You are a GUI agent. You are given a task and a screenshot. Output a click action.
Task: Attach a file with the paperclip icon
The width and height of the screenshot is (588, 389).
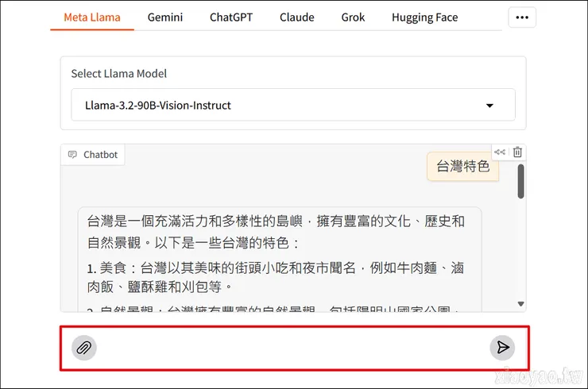[x=84, y=348]
